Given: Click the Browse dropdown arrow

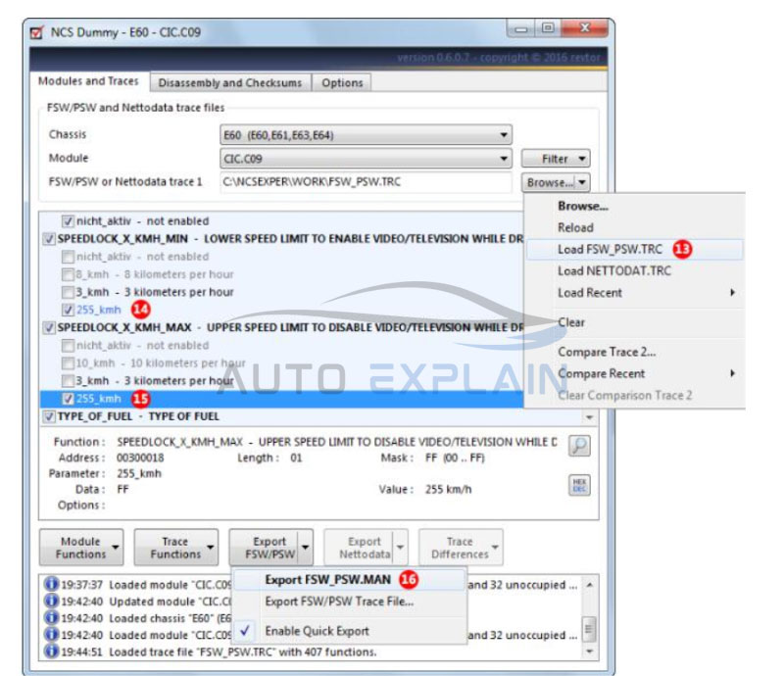Looking at the screenshot, I should [582, 182].
